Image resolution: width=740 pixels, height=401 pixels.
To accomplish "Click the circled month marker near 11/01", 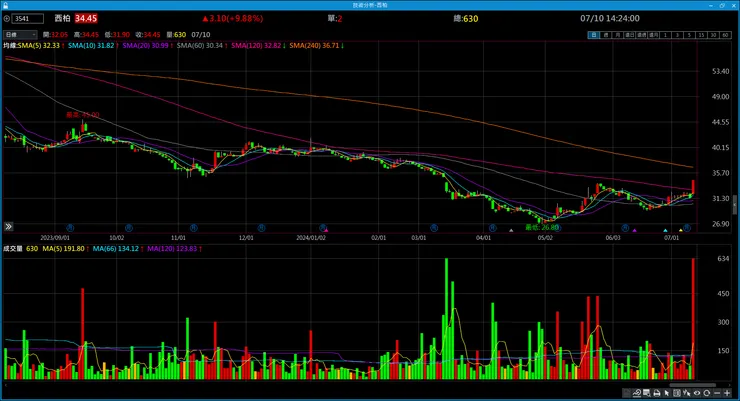I will [193, 228].
